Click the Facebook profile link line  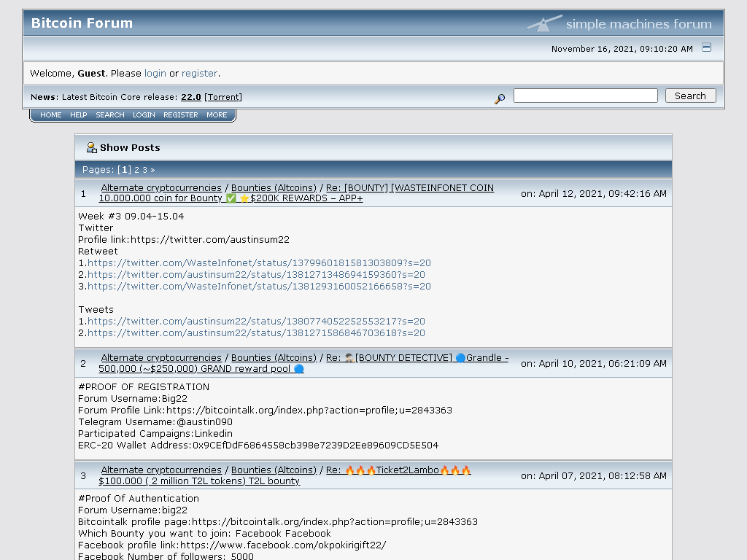pos(232,545)
